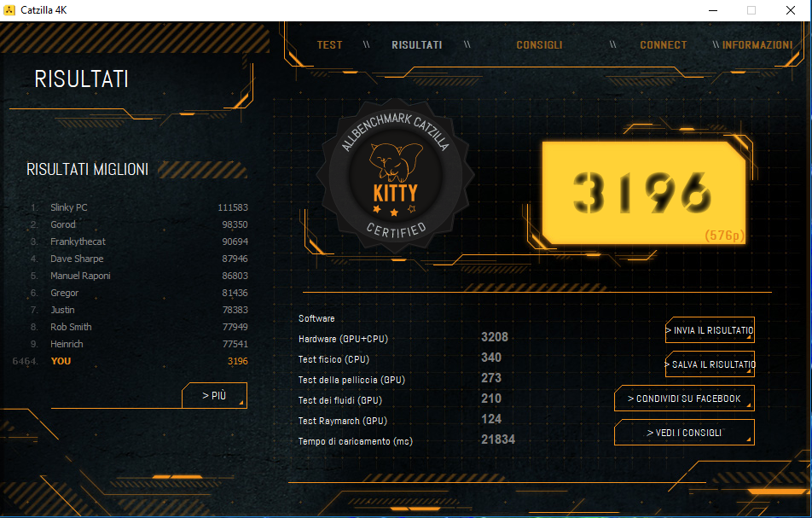
Task: Click the Software label
Action: pos(316,318)
